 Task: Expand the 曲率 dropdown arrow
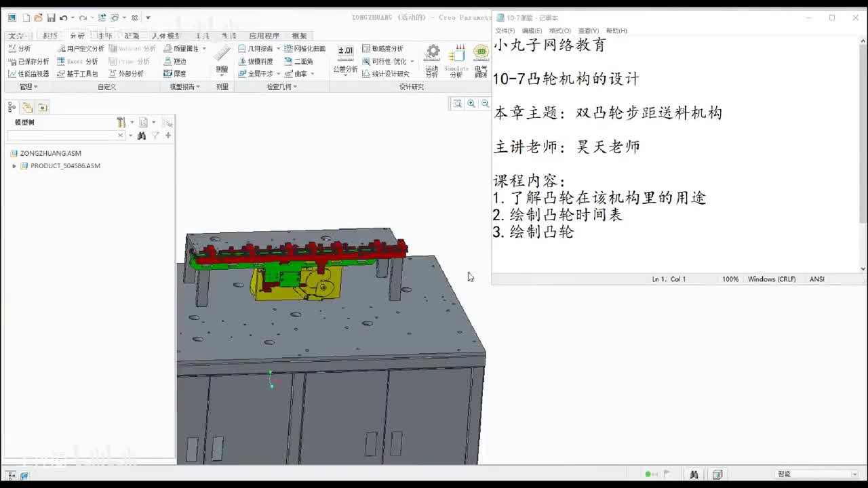(312, 74)
